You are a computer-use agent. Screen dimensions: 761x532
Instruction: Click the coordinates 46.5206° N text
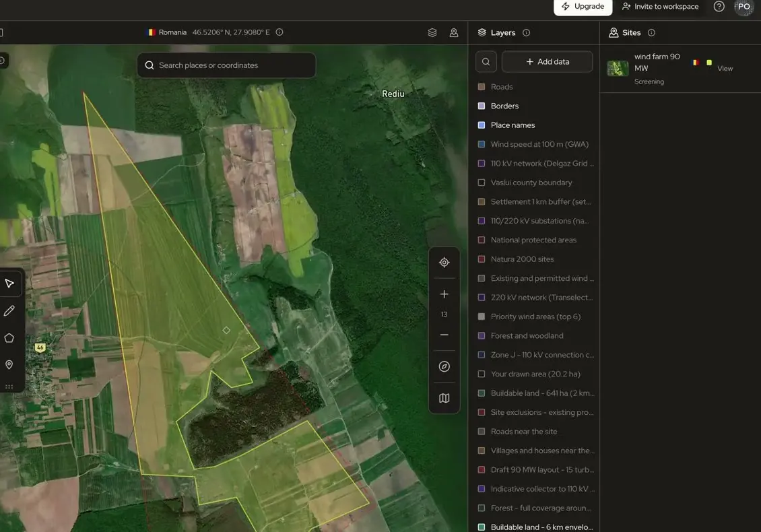pyautogui.click(x=231, y=32)
